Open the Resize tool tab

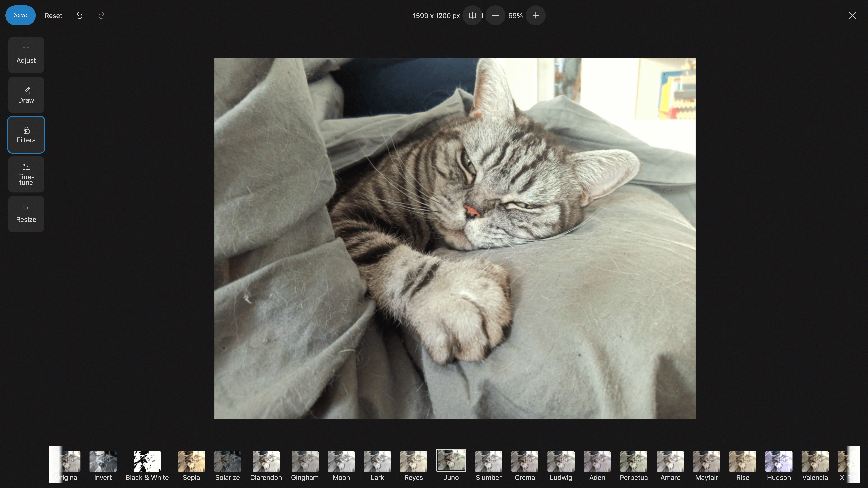coord(26,214)
